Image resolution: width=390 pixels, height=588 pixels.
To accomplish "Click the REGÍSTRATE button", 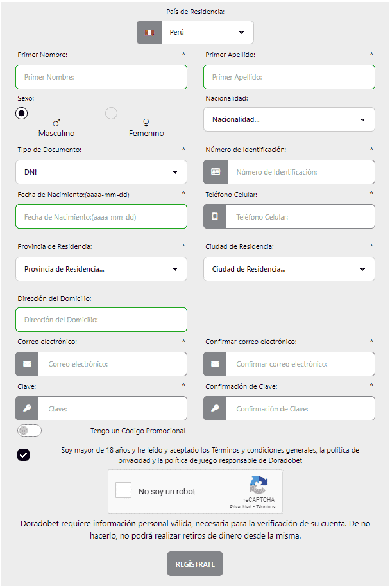I will pos(194,564).
